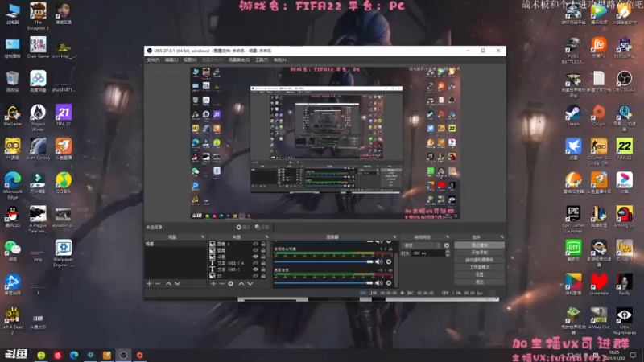Add a new scene with plus icon
This screenshot has width=644, height=362.
pyautogui.click(x=149, y=284)
